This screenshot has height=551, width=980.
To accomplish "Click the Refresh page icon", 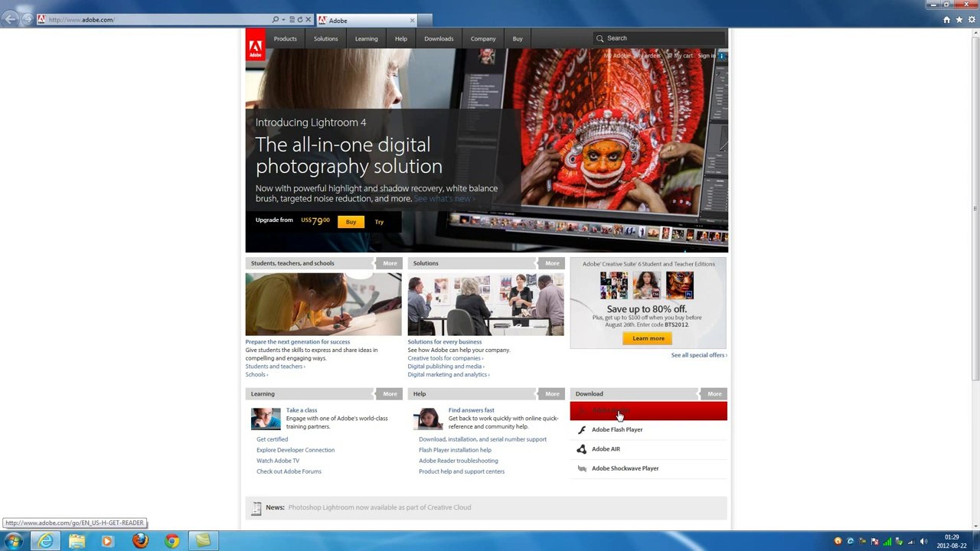I will pos(300,20).
